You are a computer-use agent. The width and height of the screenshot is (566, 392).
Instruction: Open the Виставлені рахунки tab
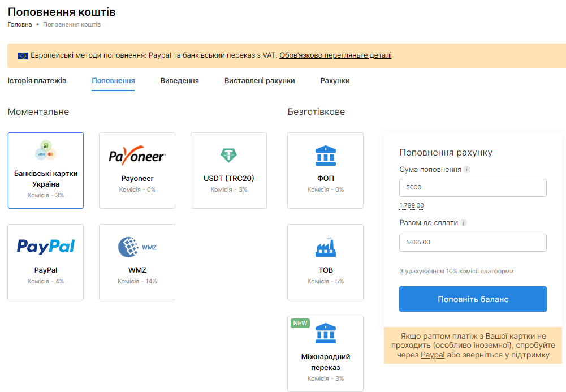tap(260, 81)
